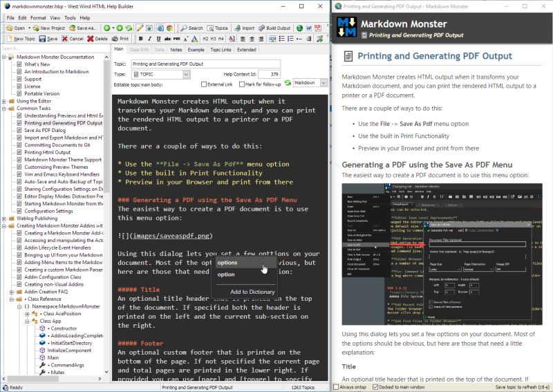Toggle the External Link checkbox
This screenshot has height=392, width=553.
203,84
